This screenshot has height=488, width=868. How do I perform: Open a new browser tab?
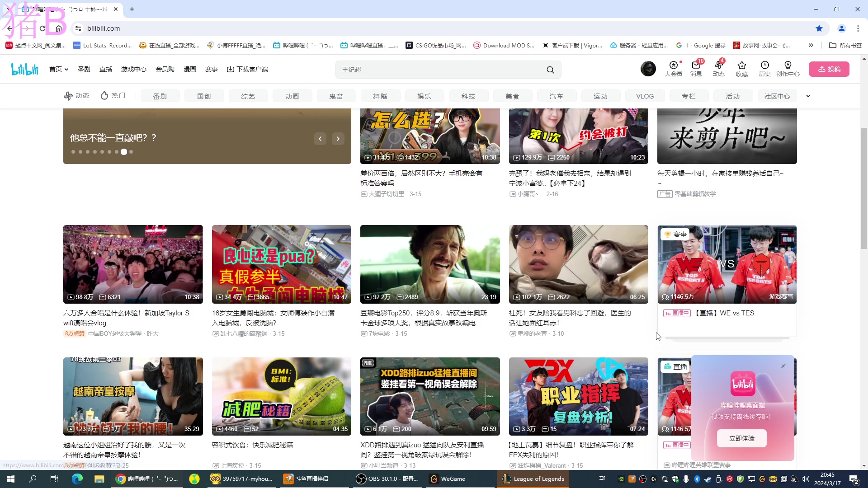(132, 9)
